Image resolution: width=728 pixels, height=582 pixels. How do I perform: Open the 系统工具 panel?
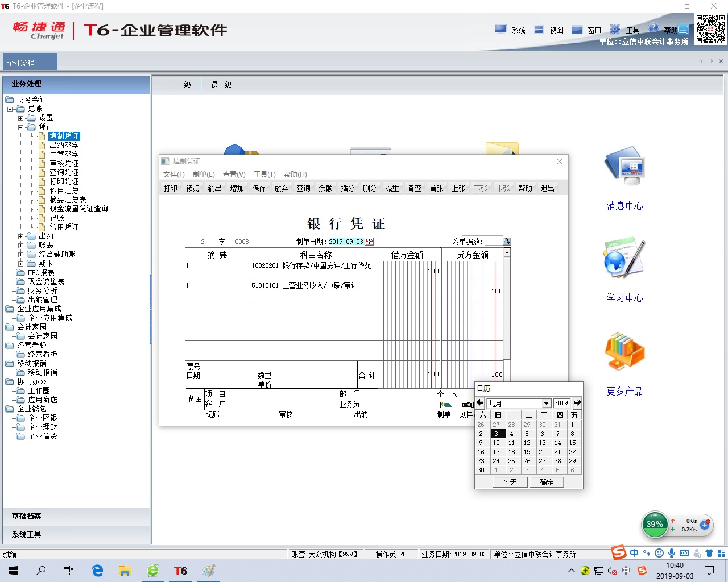tap(76, 534)
